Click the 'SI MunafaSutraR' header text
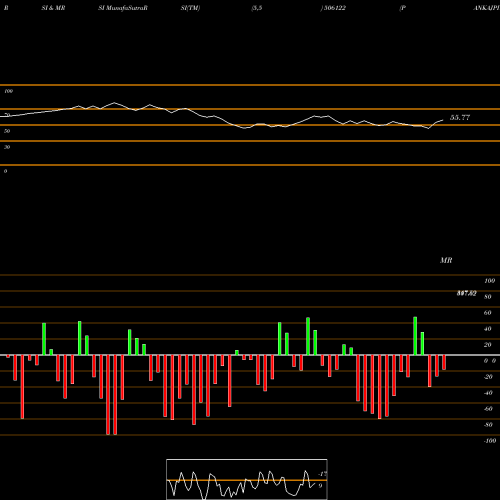Viewport: 500px width, 500px height. click(x=123, y=8)
